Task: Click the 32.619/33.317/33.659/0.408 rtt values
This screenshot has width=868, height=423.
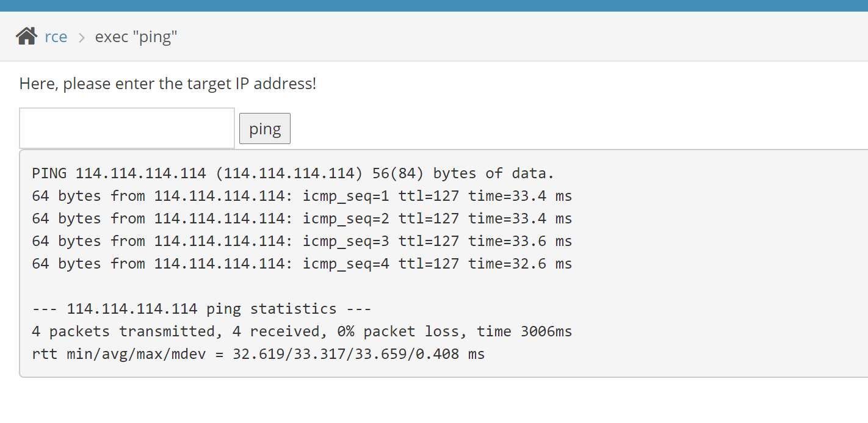Action: click(x=345, y=354)
